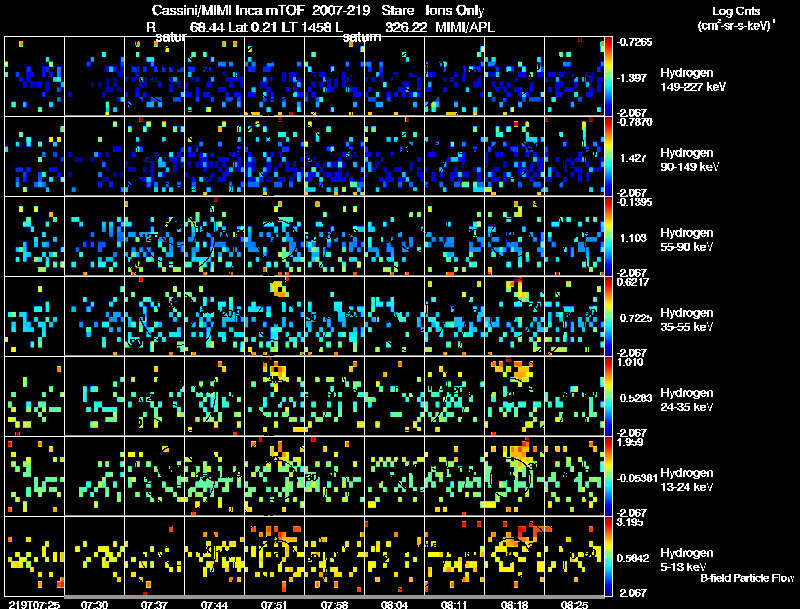Image resolution: width=800 pixels, height=609 pixels.
Task: Click the '219T07:25' time axis label
Action: (x=34, y=604)
